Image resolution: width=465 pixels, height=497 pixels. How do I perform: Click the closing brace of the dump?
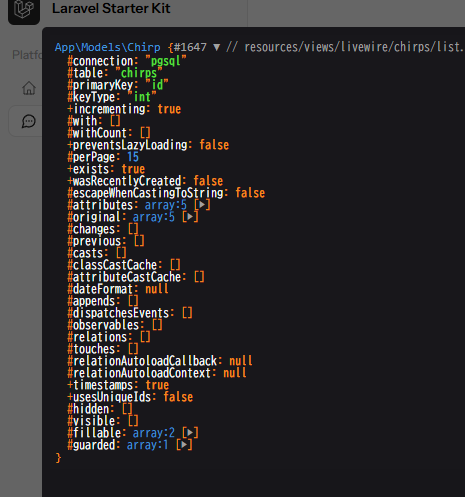click(x=58, y=458)
